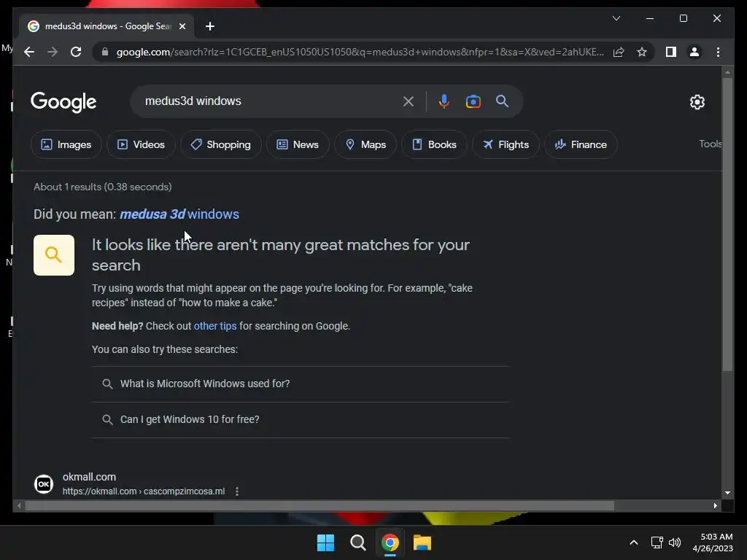Click the okmall.com favicon
Viewport: 747px width, 560px height.
44,484
